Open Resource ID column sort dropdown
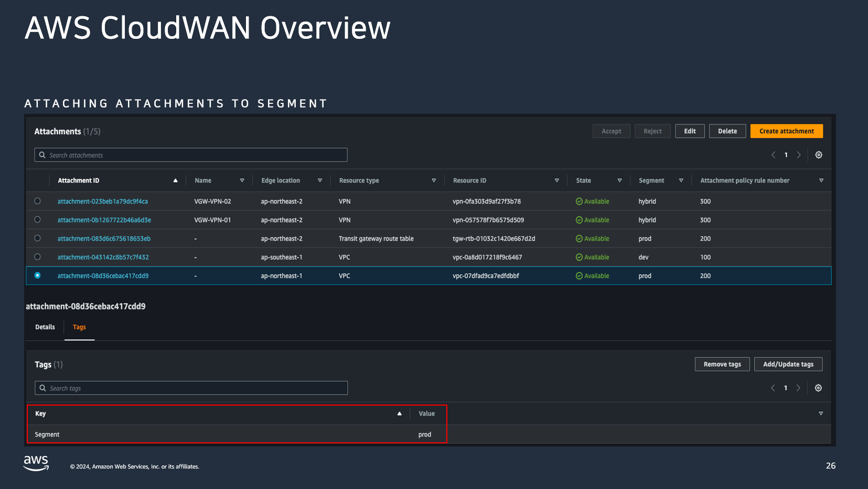868x489 pixels. point(556,180)
